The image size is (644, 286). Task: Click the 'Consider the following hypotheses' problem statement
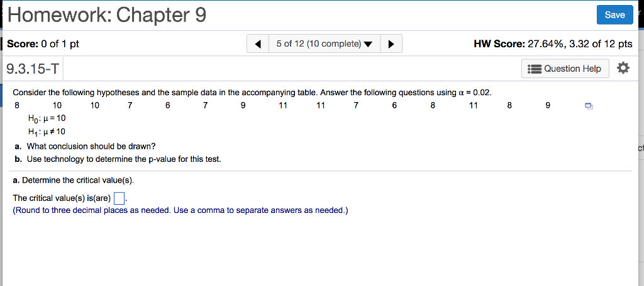[x=252, y=93]
